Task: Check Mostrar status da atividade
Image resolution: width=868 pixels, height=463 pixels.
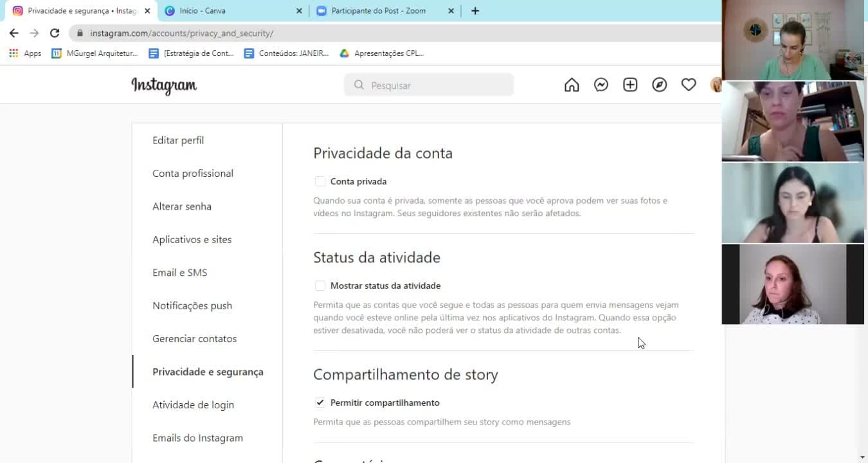Action: (320, 286)
